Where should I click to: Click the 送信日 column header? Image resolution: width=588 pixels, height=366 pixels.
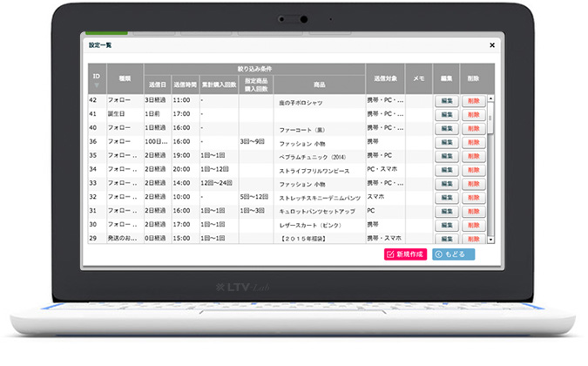point(158,85)
